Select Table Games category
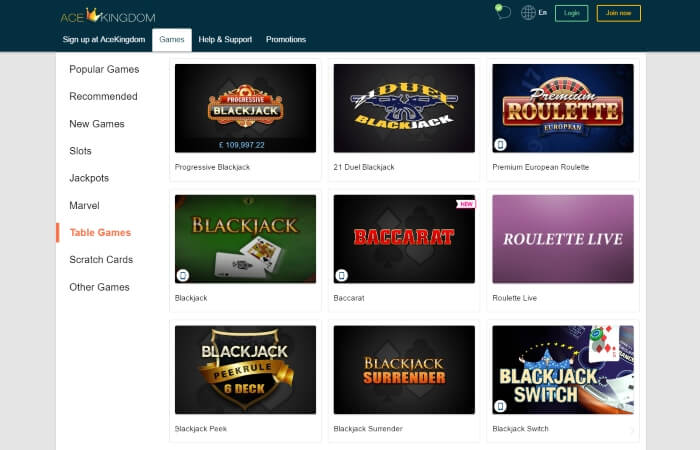Image resolution: width=700 pixels, height=450 pixels. (x=100, y=233)
